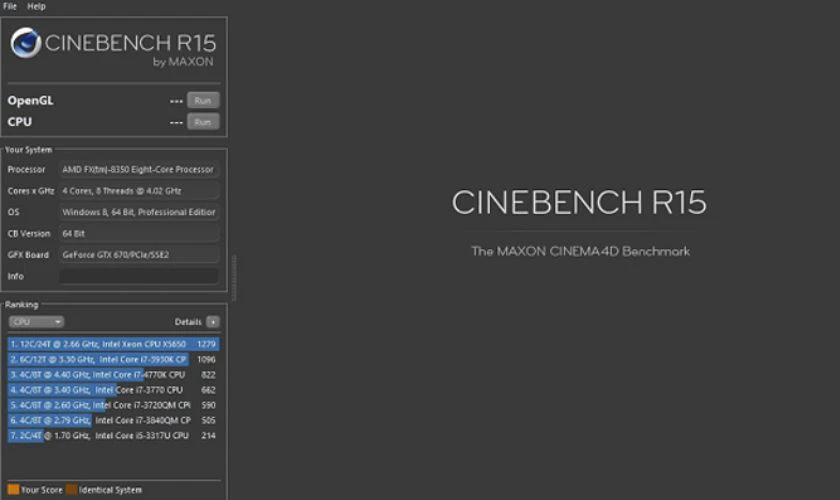The width and height of the screenshot is (840, 500).
Task: Open the File menu
Action: pyautogui.click(x=10, y=6)
